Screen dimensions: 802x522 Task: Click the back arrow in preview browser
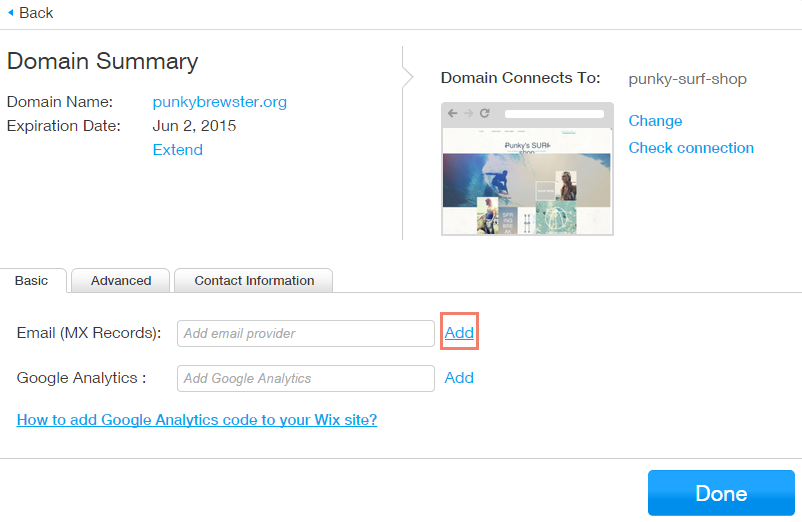click(453, 114)
